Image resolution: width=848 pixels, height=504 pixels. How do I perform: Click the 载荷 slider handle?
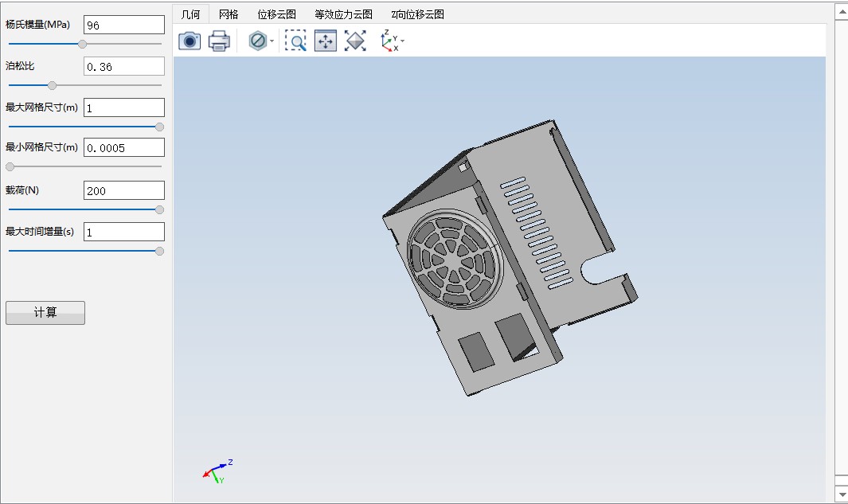click(159, 210)
